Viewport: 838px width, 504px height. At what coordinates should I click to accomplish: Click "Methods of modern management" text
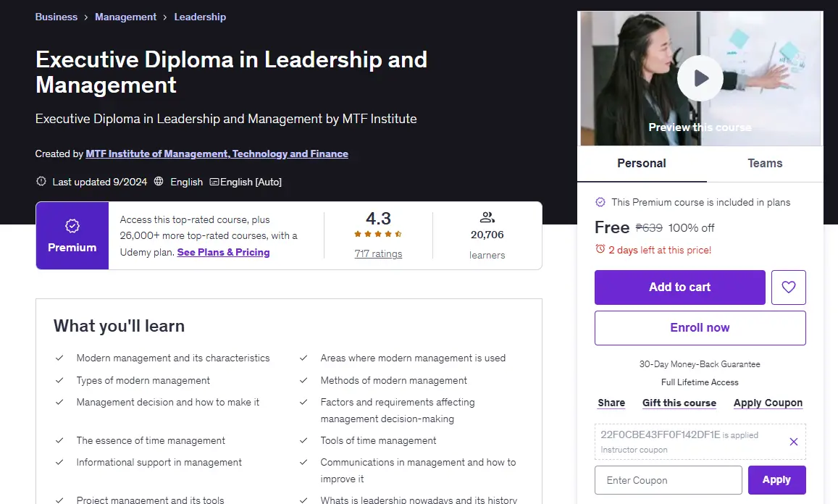coord(394,381)
